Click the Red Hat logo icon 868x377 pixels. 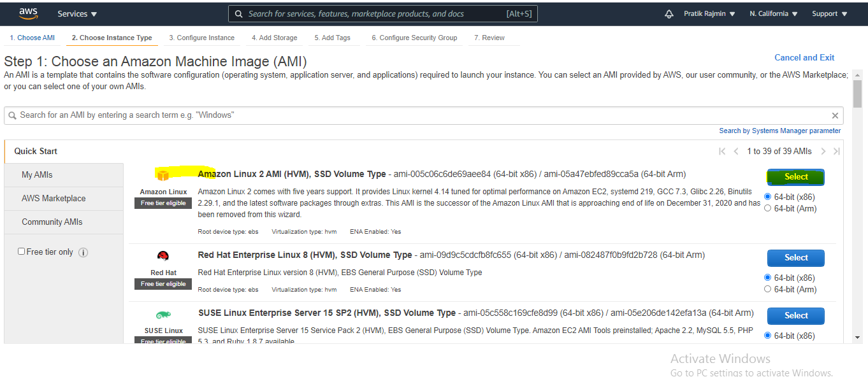click(x=163, y=257)
